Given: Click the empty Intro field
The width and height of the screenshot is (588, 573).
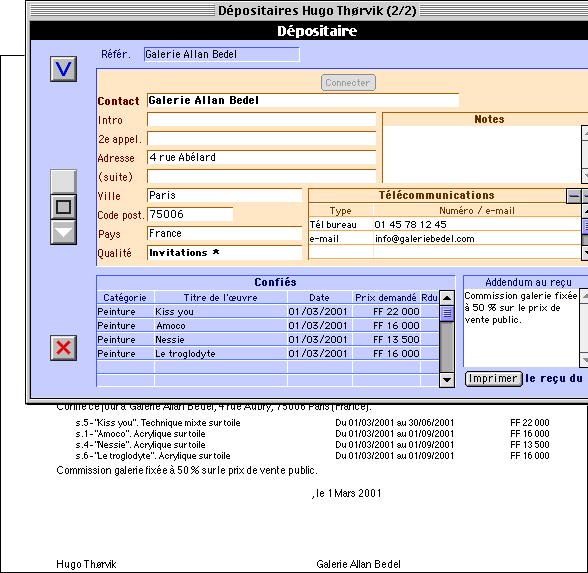Looking at the screenshot, I should point(261,120).
